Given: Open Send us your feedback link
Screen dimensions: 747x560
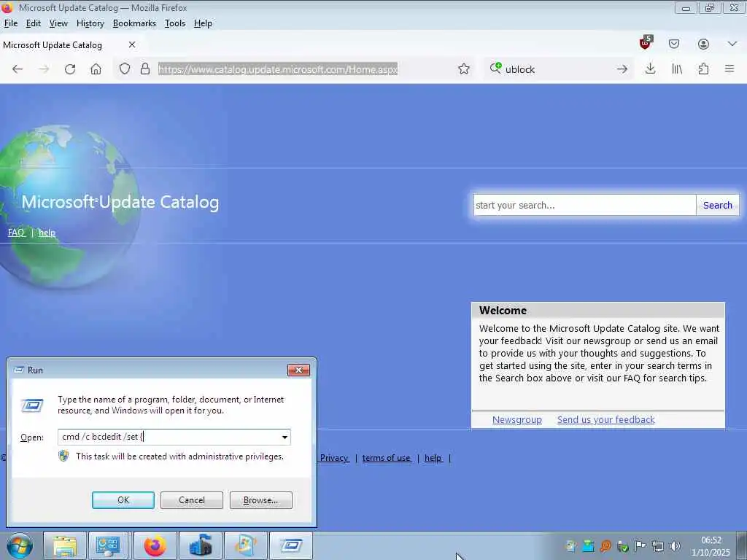Looking at the screenshot, I should click(x=606, y=420).
